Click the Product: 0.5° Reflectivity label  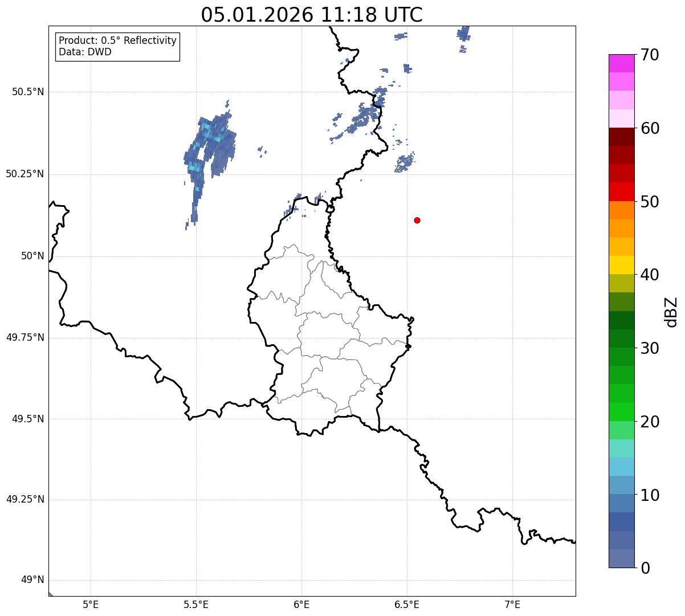click(117, 40)
